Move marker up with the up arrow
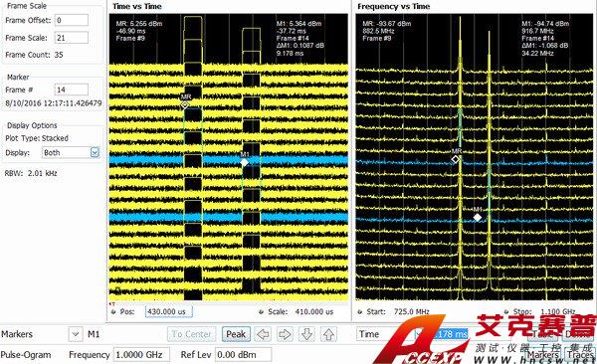Image resolution: width=597 pixels, height=364 pixels. [328, 335]
